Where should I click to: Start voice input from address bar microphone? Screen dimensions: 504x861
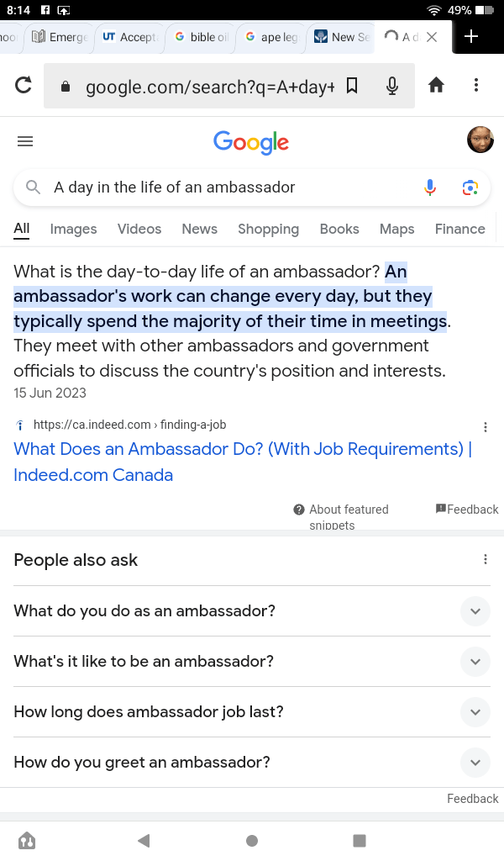coord(391,86)
